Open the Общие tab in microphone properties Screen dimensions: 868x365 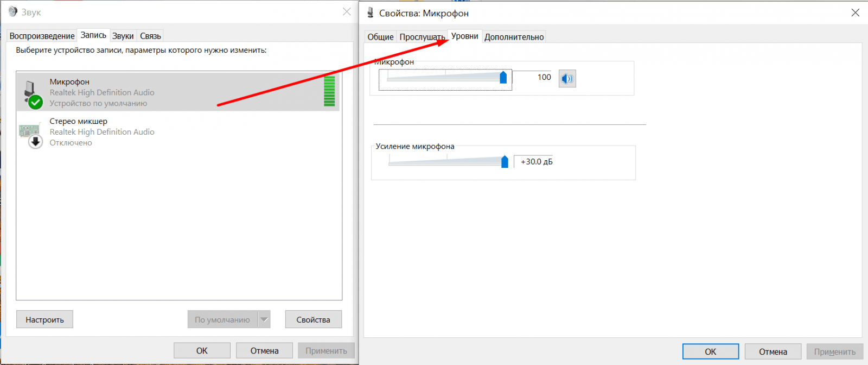tap(380, 37)
